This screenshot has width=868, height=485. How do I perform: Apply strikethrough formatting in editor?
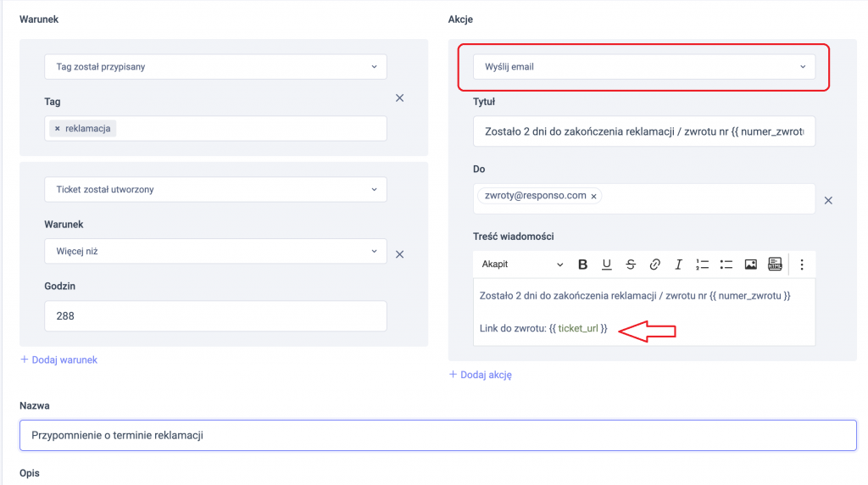[631, 265]
